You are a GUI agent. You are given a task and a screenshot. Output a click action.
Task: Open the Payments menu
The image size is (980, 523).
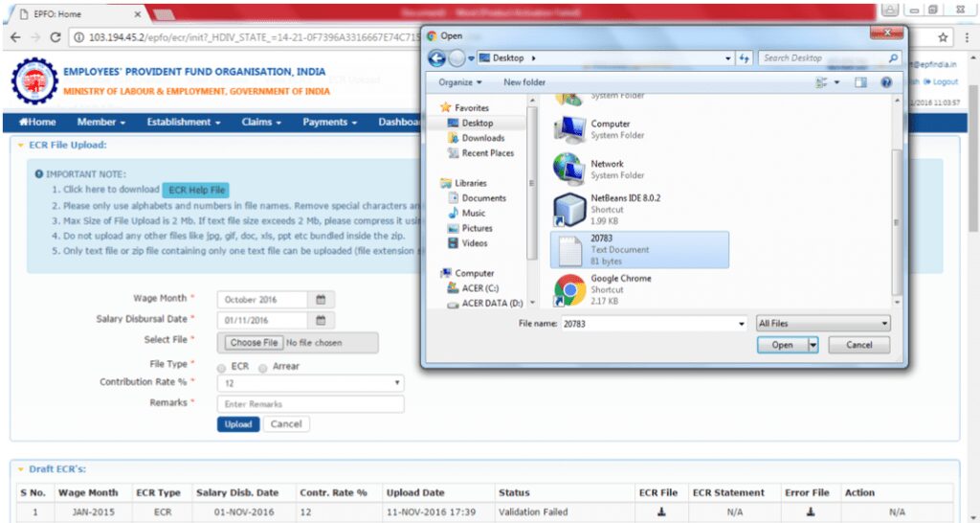click(x=329, y=123)
